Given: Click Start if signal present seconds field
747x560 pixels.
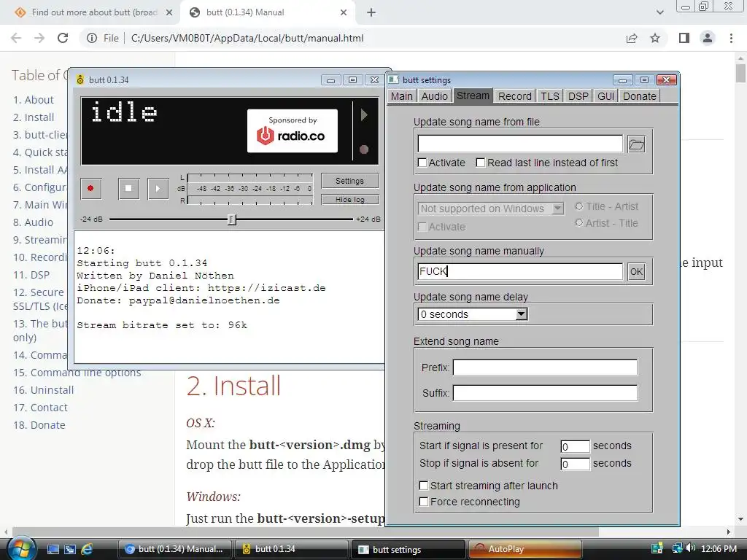Looking at the screenshot, I should tap(576, 446).
